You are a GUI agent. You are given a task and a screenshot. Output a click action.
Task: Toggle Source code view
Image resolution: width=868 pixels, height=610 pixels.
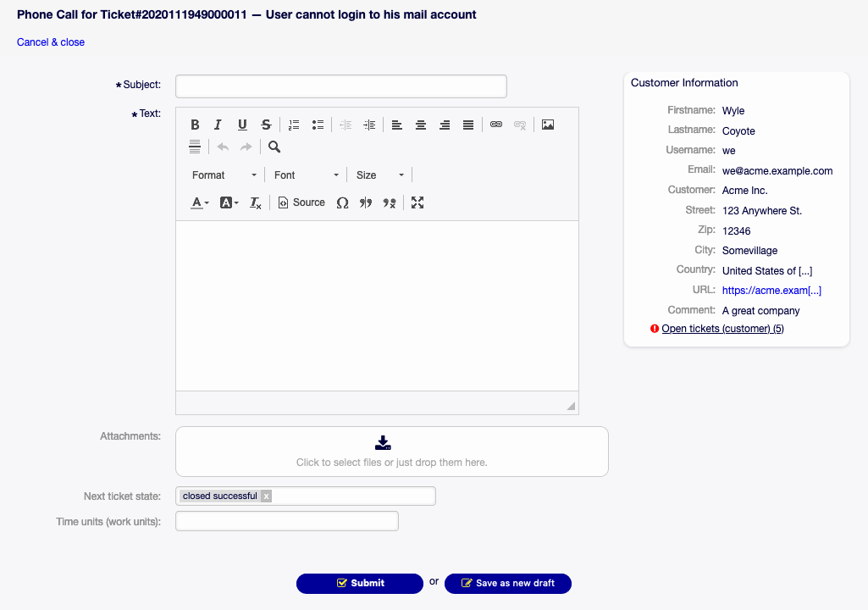(301, 202)
